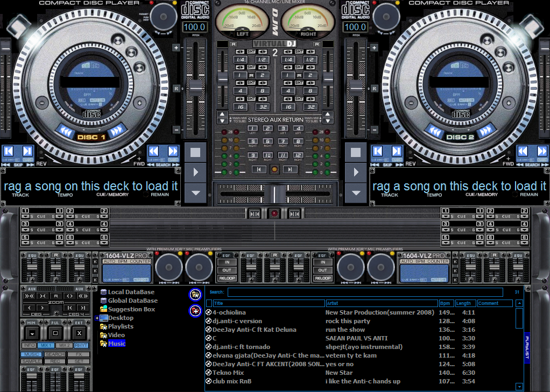The height and width of the screenshot is (392, 550).
Task: Click Disc 1 search fast-forward button
Action: coord(173,151)
